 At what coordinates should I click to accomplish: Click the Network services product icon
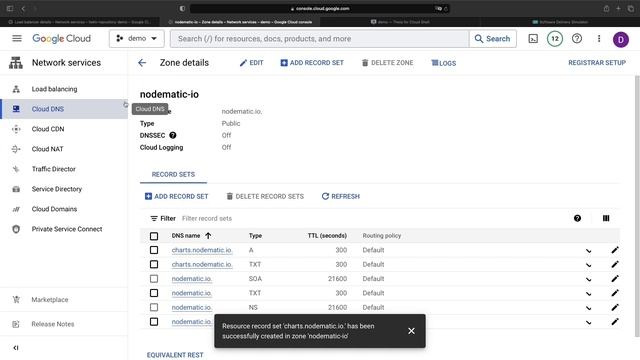click(16, 63)
